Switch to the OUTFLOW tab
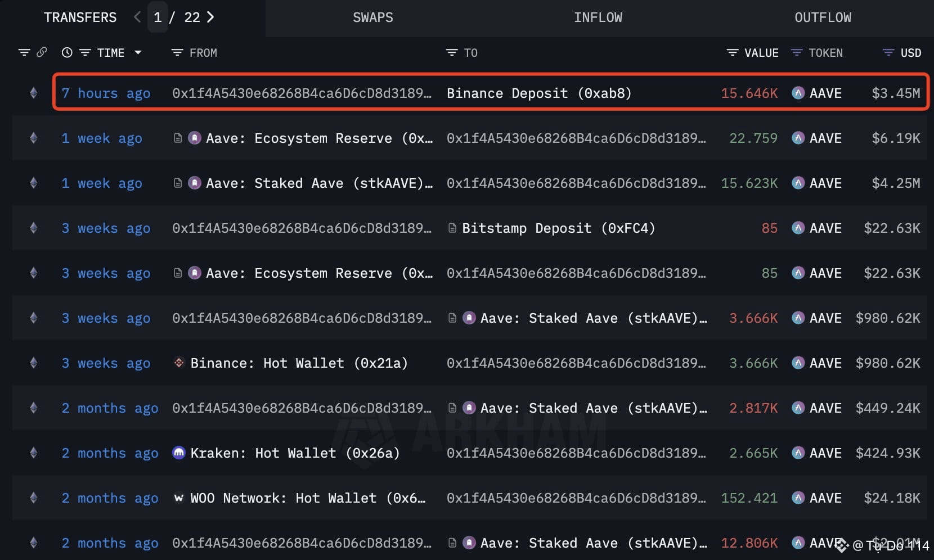The width and height of the screenshot is (934, 560). [x=823, y=17]
